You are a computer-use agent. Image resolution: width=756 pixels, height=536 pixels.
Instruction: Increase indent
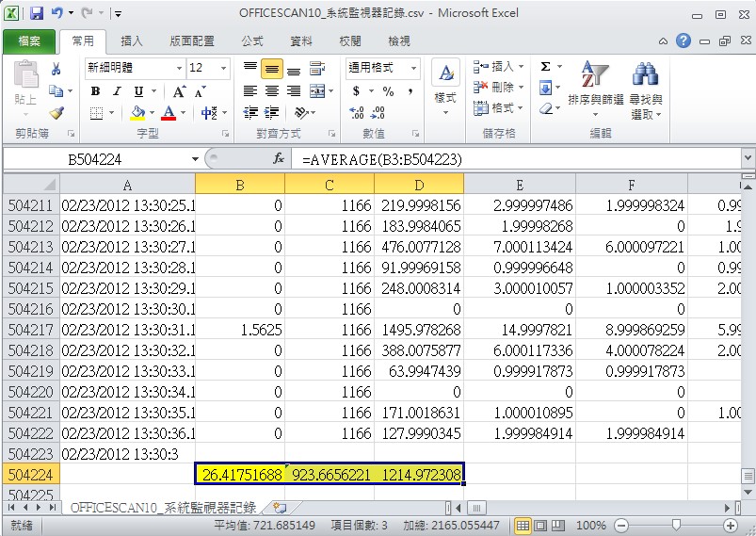click(272, 113)
